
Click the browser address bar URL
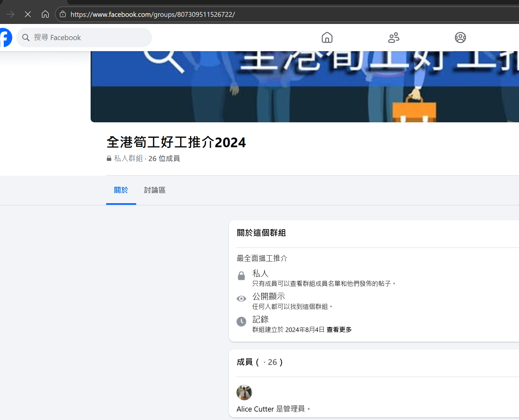click(x=152, y=14)
